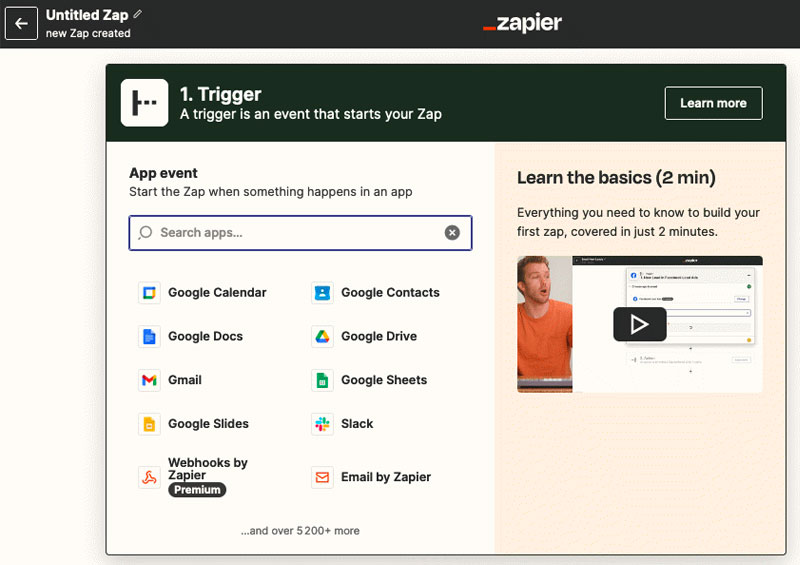
Task: Select the Gmail icon
Action: coord(149,380)
